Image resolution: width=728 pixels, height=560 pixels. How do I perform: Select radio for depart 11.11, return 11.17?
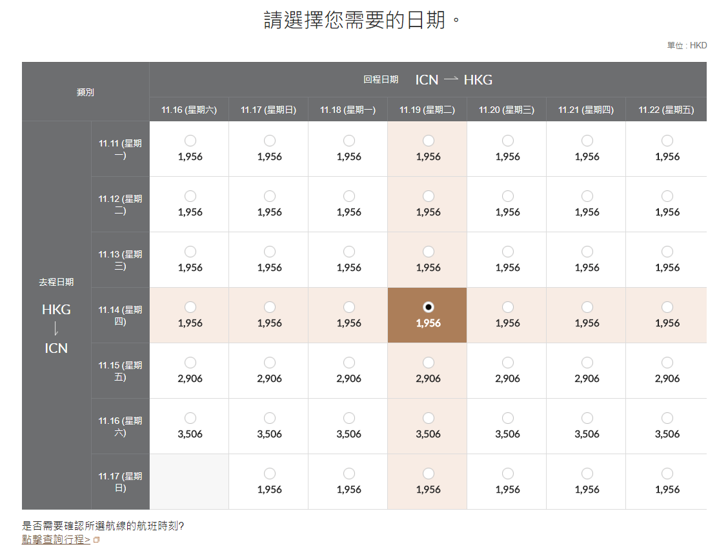coord(270,141)
